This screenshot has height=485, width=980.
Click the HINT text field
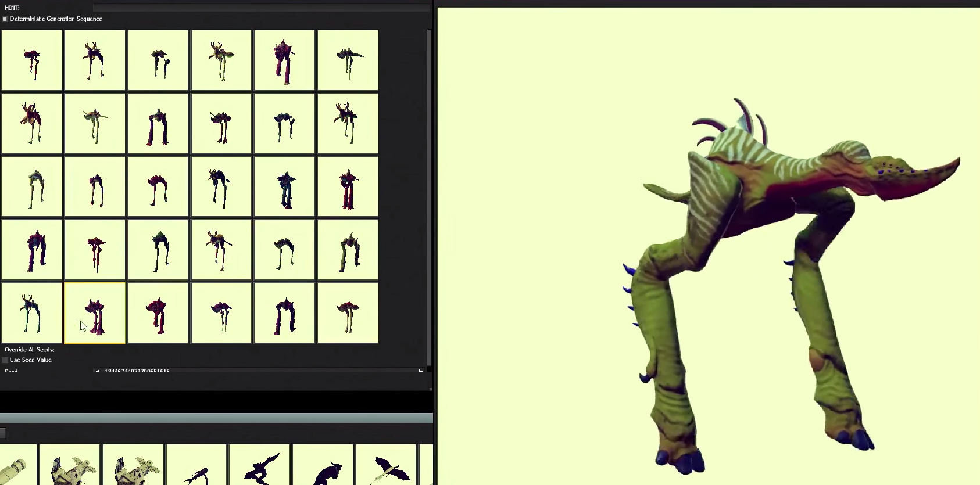coord(260,8)
